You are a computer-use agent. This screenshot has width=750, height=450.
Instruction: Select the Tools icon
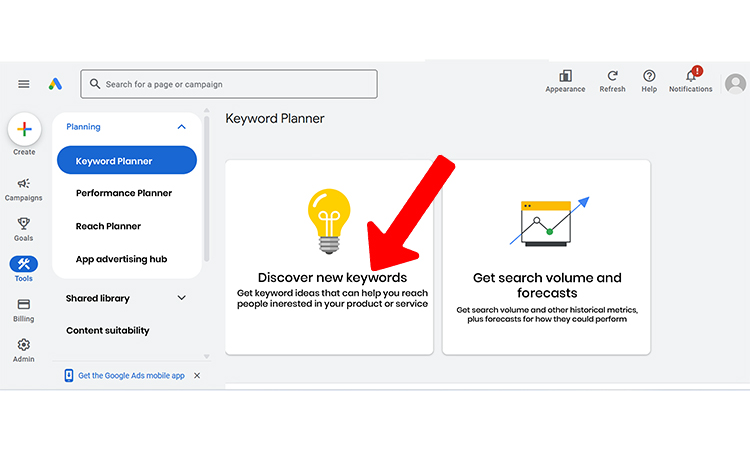(x=23, y=263)
